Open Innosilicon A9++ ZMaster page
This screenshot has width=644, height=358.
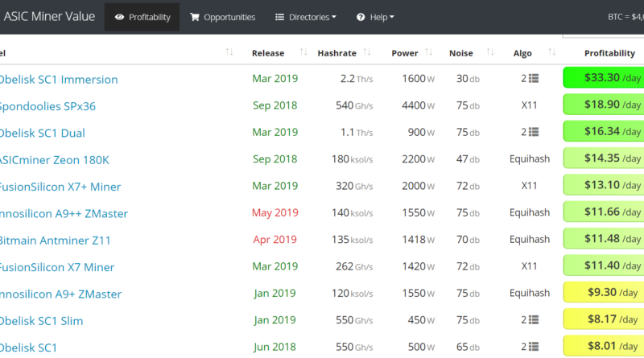(64, 213)
